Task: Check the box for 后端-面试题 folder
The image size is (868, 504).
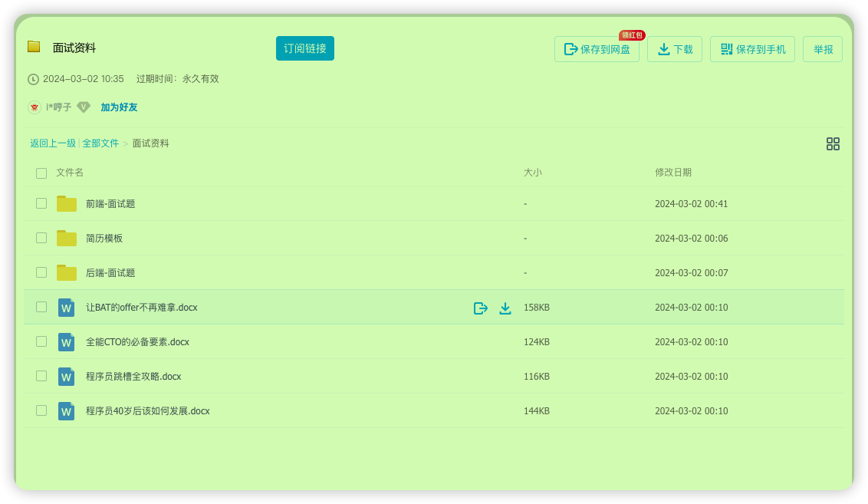Action: coord(41,272)
